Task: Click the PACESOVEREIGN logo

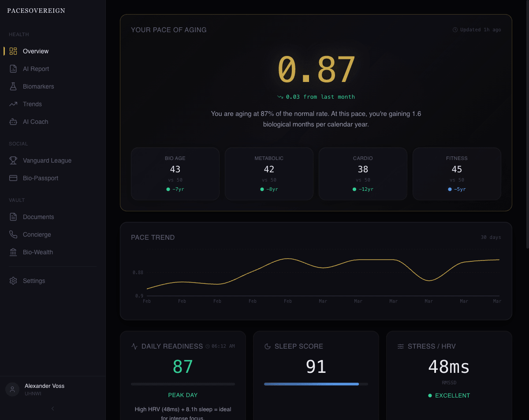Action: click(36, 11)
